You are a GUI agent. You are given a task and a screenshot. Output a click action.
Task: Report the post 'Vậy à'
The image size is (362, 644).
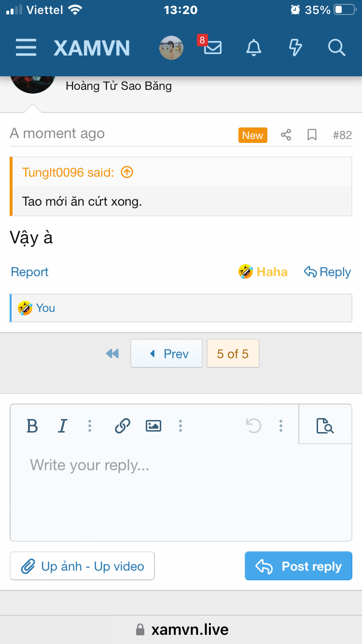pos(29,272)
